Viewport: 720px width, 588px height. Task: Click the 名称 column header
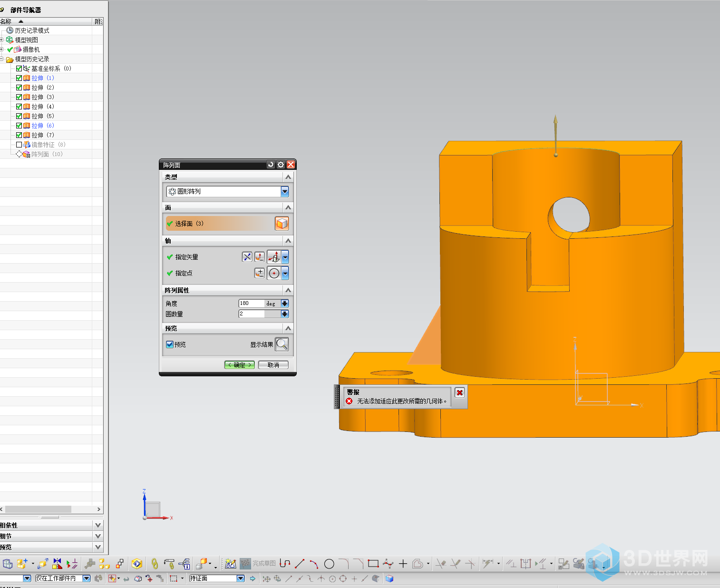coord(46,21)
